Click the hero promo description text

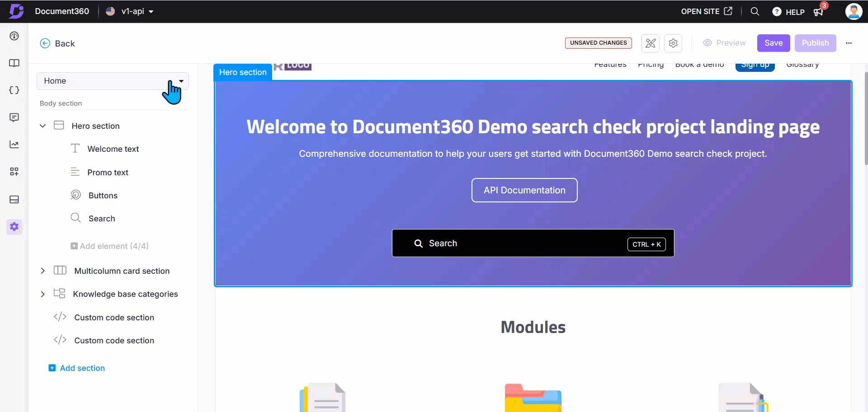tap(533, 154)
